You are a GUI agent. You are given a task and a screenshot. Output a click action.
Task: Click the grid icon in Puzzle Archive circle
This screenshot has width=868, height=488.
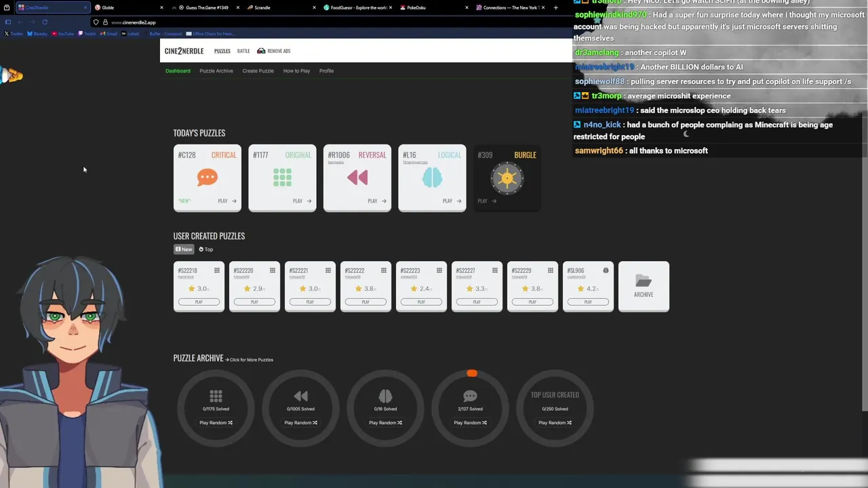coord(216,396)
